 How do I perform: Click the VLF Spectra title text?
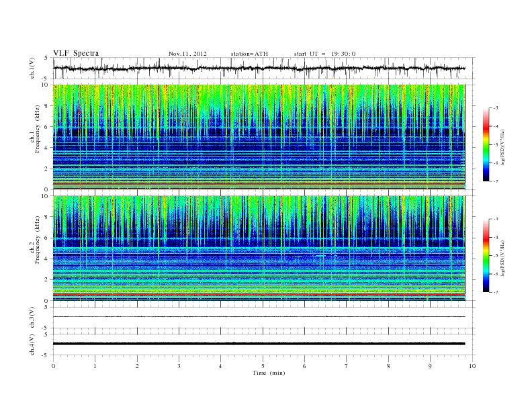[76, 53]
